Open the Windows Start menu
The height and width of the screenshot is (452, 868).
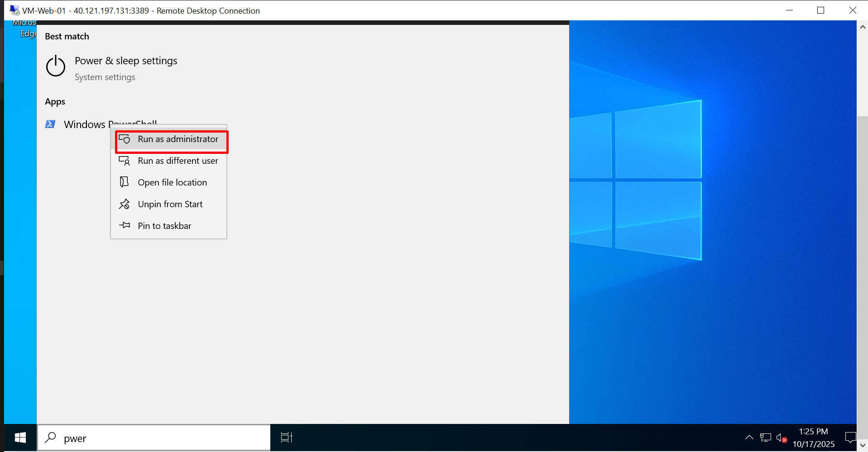[x=20, y=438]
